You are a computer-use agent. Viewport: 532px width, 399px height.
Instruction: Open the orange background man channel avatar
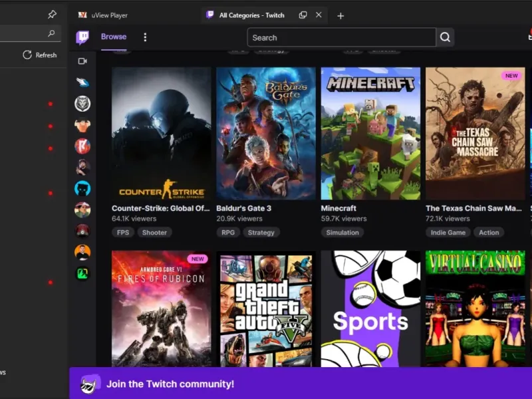tap(82, 253)
